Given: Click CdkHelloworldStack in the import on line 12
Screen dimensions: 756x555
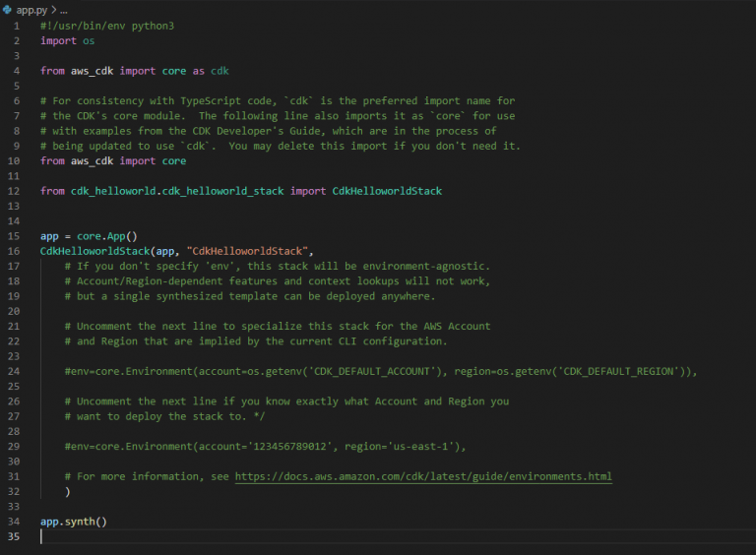Looking at the screenshot, I should point(387,191).
